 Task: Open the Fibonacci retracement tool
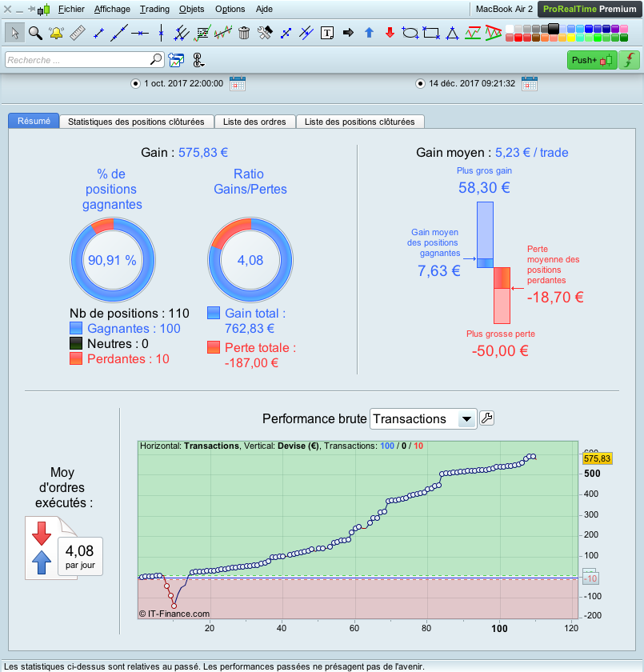(202, 33)
